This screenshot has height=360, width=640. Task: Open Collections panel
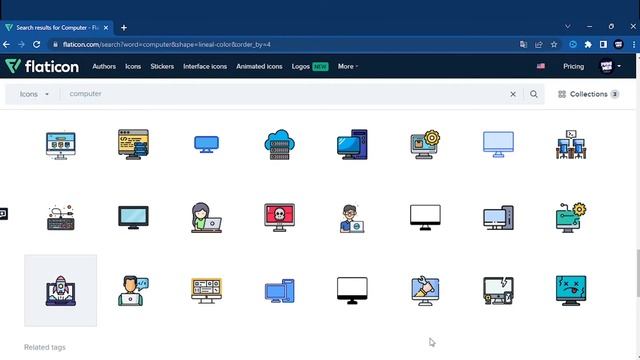[588, 94]
